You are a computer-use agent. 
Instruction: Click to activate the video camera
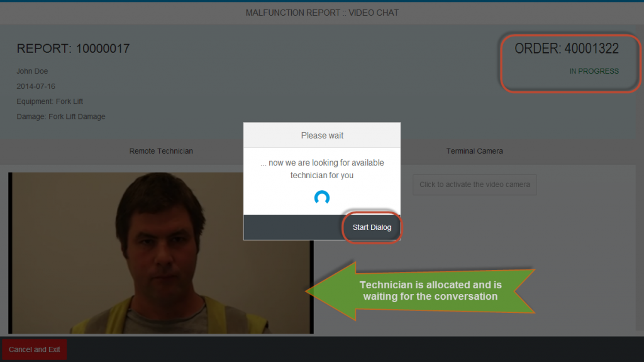pos(474,184)
